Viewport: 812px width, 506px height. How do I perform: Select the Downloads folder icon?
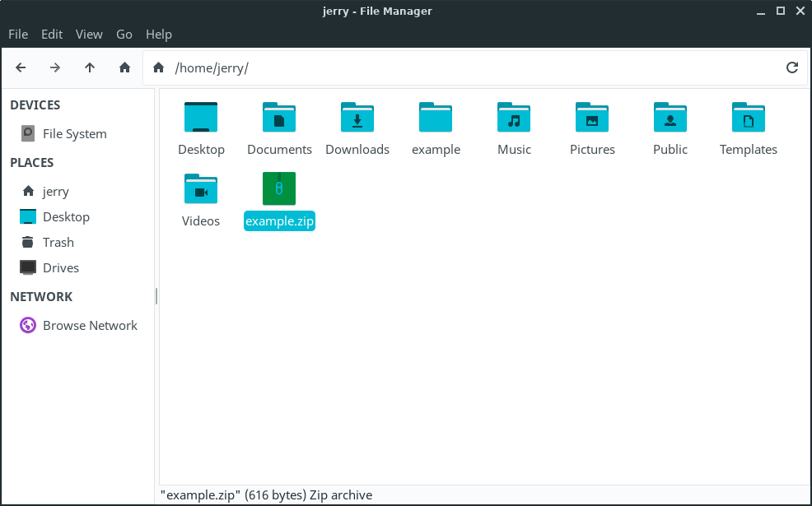(x=357, y=118)
